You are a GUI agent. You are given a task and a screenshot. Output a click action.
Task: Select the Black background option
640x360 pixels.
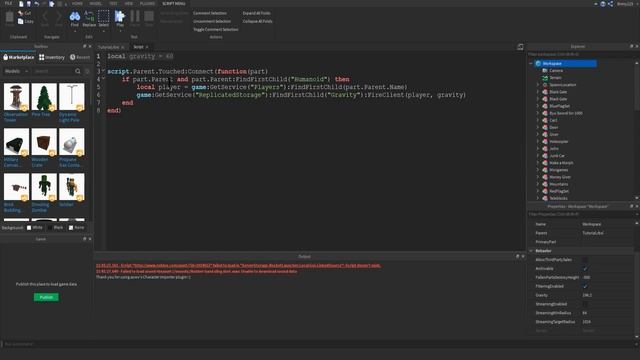pos(56,227)
